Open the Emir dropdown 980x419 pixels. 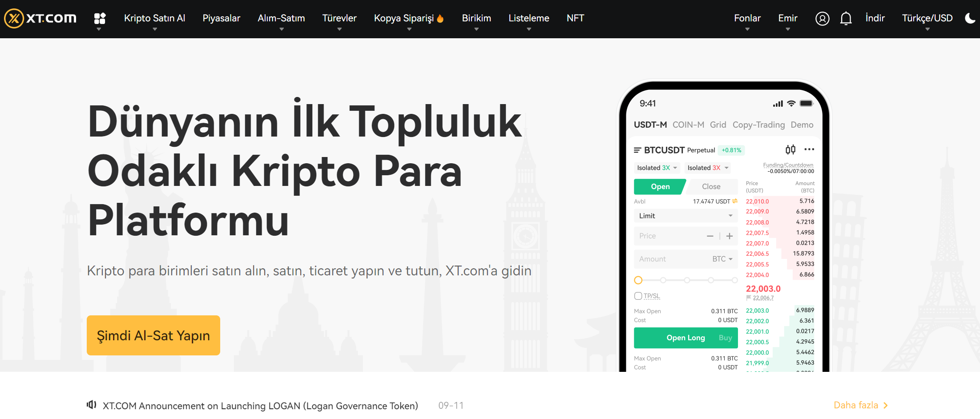[788, 18]
